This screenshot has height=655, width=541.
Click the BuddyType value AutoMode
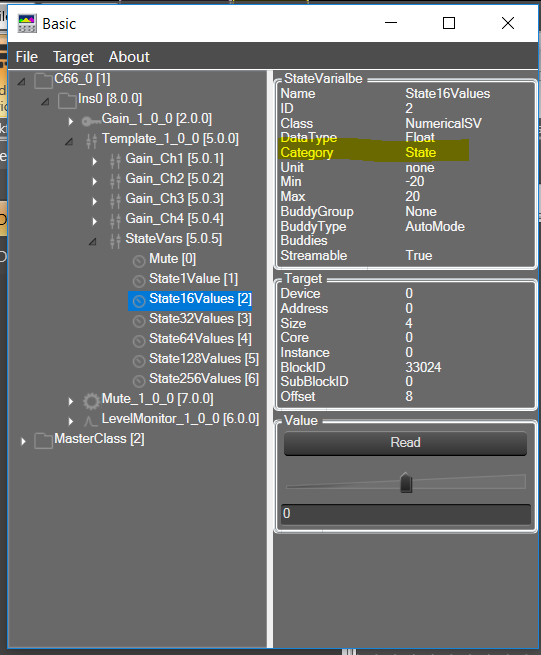point(435,227)
